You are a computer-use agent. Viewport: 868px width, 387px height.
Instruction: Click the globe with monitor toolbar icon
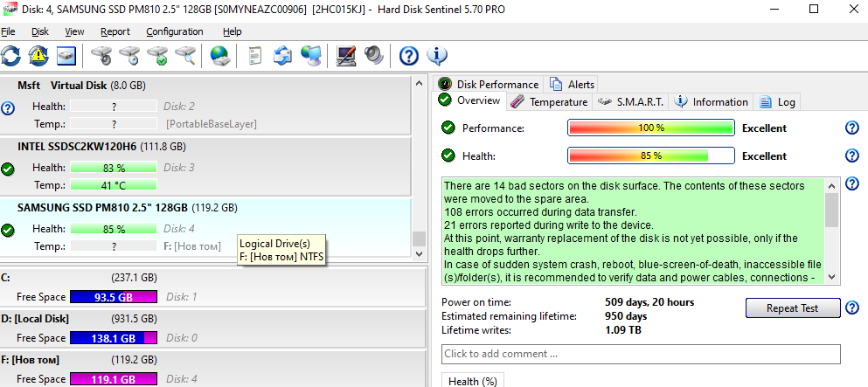pos(311,55)
